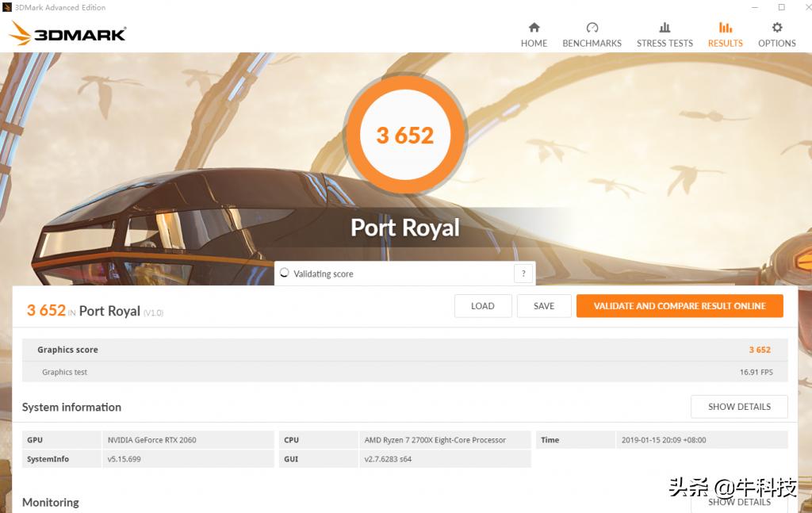The image size is (812, 513).
Task: Click the Validating score status text
Action: coord(324,274)
